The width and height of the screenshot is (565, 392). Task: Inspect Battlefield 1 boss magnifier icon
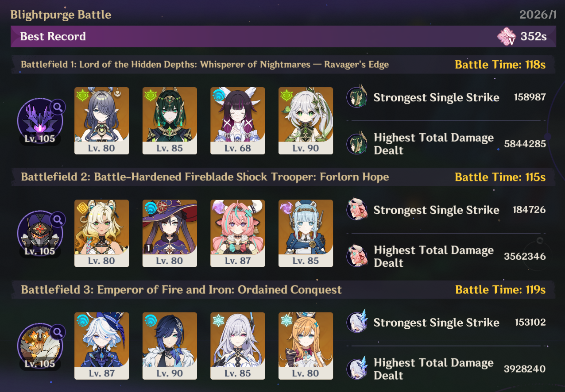58,107
